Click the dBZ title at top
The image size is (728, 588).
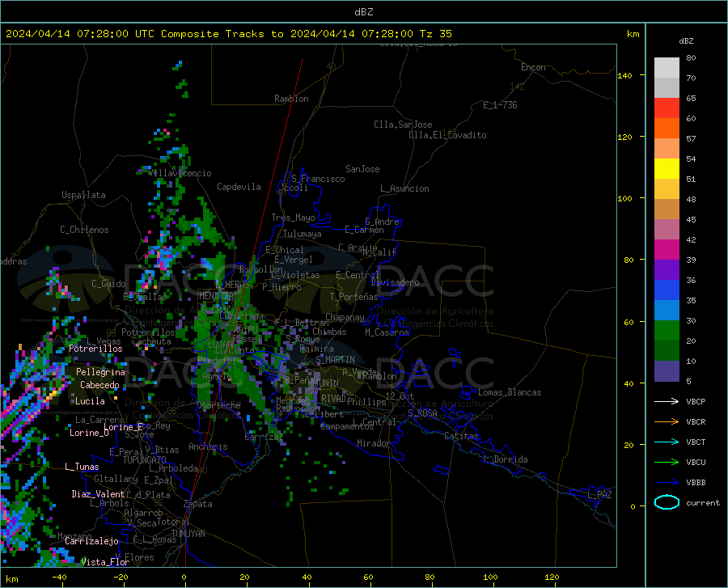coord(363,12)
